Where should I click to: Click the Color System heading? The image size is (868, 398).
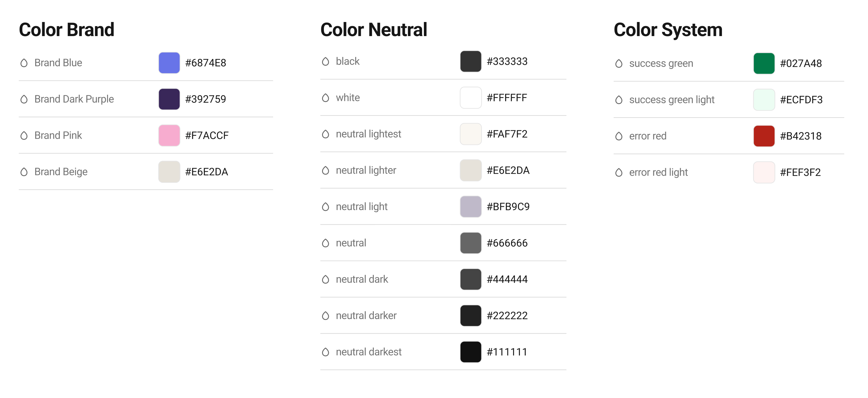668,30
